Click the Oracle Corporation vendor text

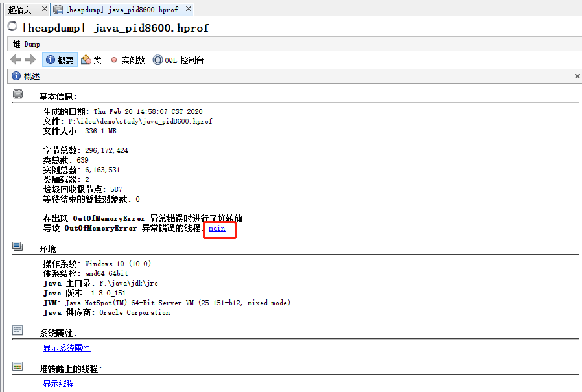click(135, 312)
